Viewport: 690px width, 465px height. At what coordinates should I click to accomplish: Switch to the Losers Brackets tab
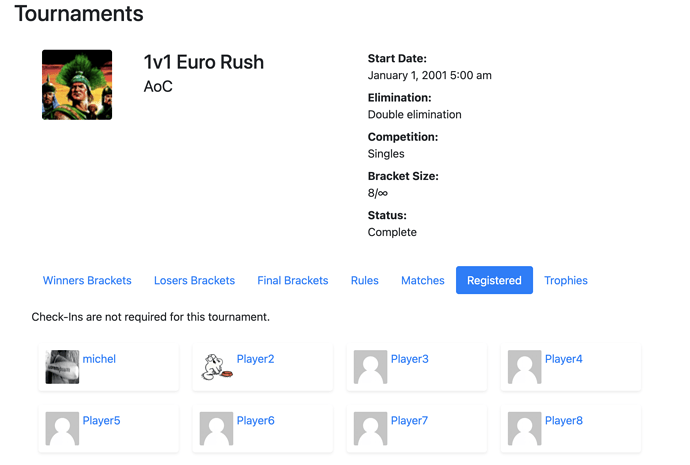click(x=195, y=280)
